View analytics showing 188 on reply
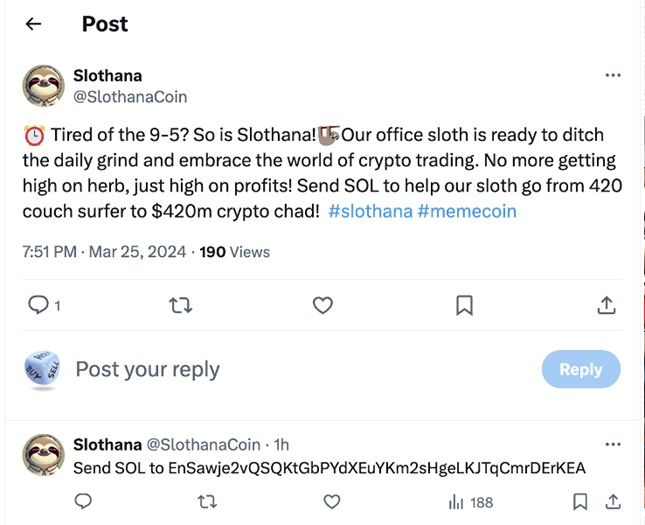Viewport: 645px width, 525px height. [471, 502]
